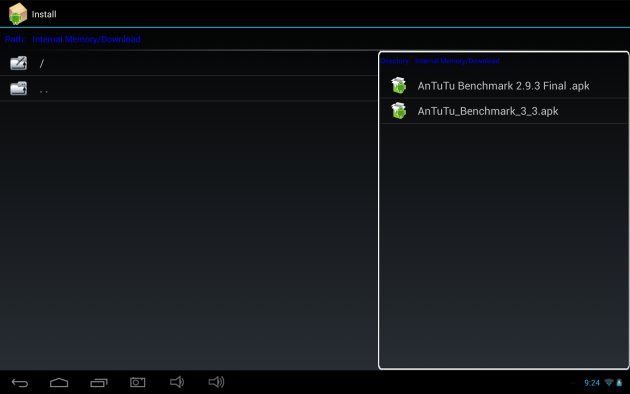Go back with the Android back button

[20, 383]
